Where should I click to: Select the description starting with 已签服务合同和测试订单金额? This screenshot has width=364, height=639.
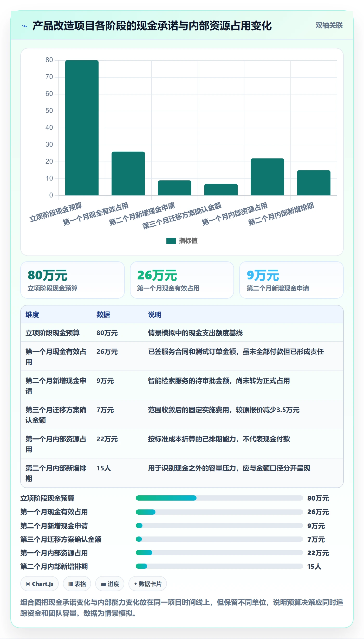click(x=236, y=352)
